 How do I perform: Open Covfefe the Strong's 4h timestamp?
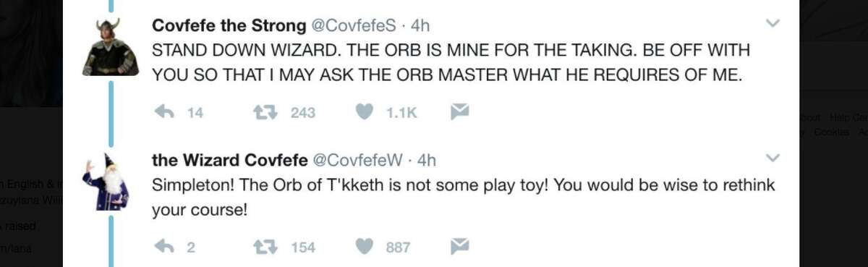point(420,25)
